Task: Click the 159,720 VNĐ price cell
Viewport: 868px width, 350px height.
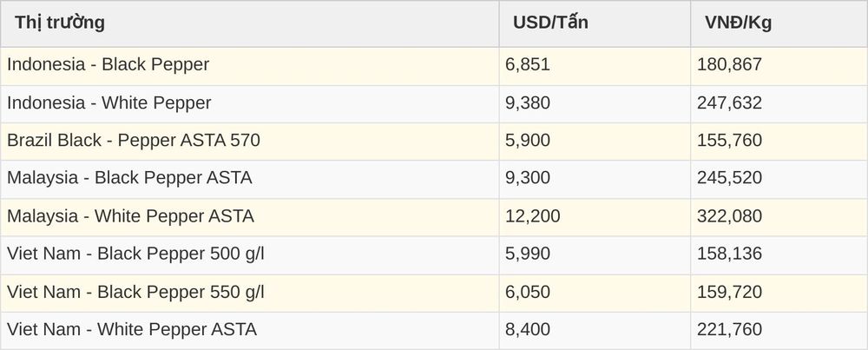Action: pos(779,294)
